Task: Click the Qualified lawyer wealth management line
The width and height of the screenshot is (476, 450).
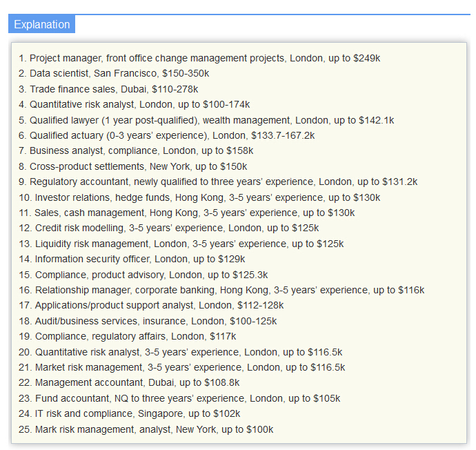Action: [207, 120]
